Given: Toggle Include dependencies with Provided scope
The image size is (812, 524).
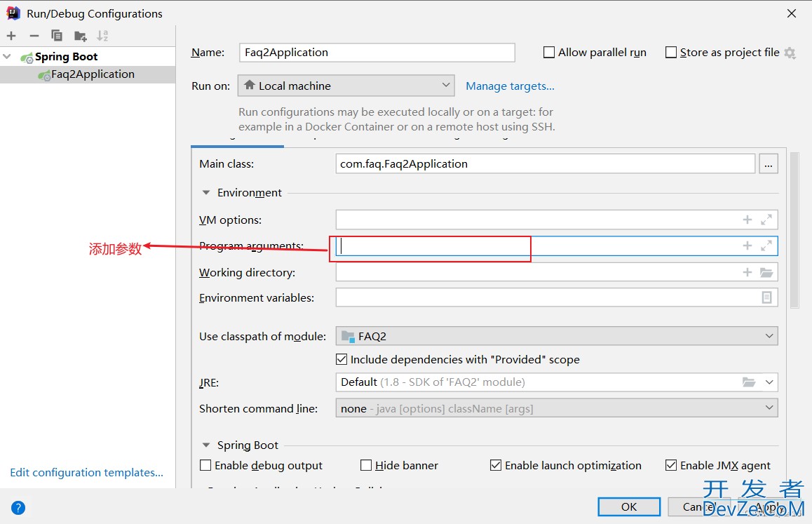Looking at the screenshot, I should pyautogui.click(x=341, y=359).
